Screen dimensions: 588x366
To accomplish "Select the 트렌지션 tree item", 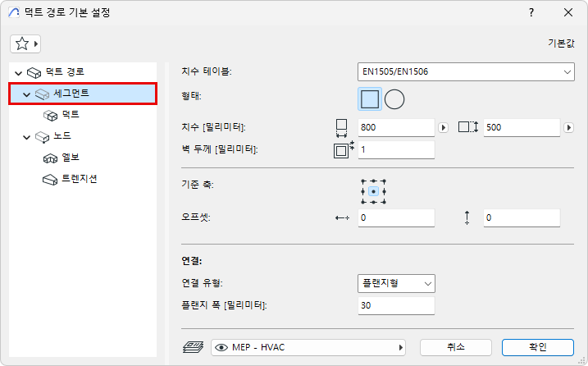I will 80,179.
